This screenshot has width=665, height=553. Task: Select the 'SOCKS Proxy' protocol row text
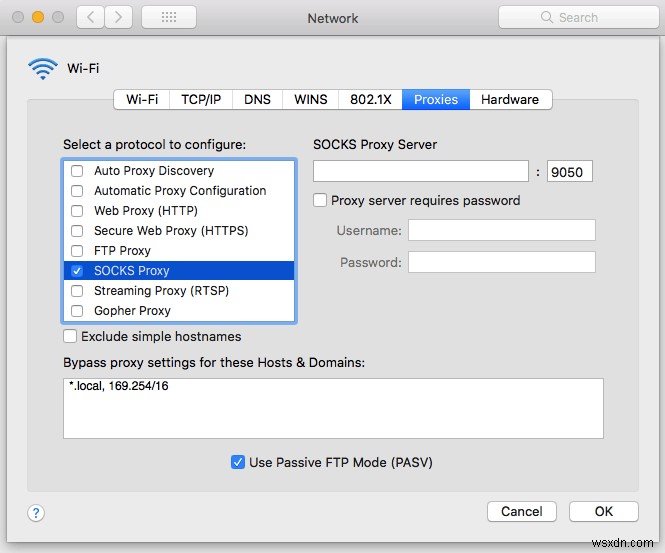pos(131,271)
